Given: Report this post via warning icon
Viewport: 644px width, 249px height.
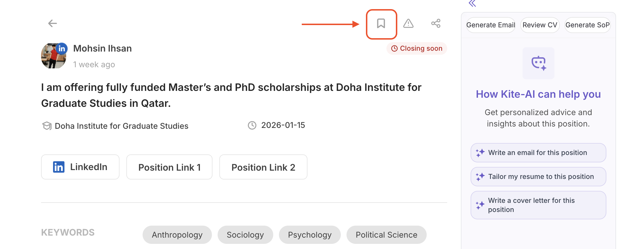Looking at the screenshot, I should point(408,23).
